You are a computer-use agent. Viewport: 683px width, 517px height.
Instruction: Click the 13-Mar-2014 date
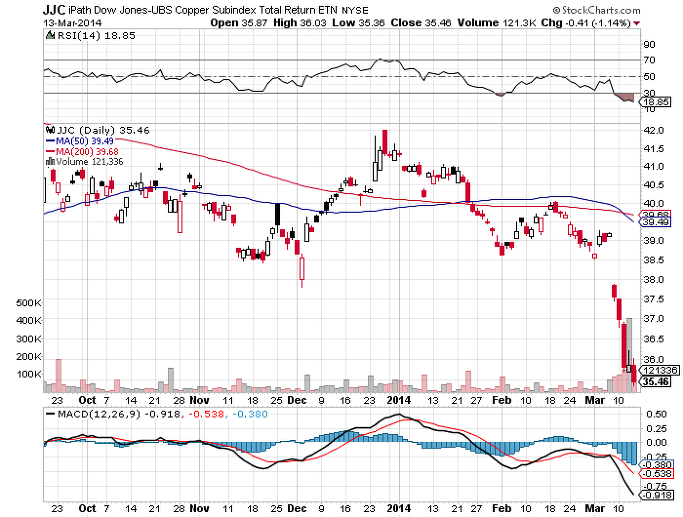coord(72,23)
